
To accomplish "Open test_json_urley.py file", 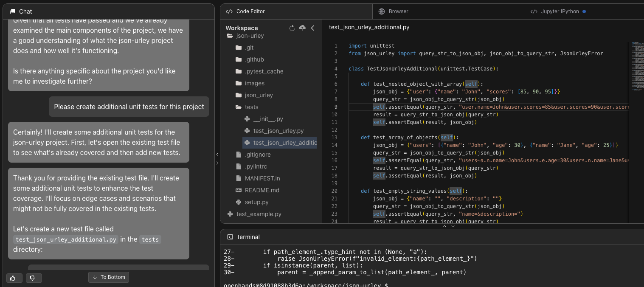I will [x=278, y=131].
